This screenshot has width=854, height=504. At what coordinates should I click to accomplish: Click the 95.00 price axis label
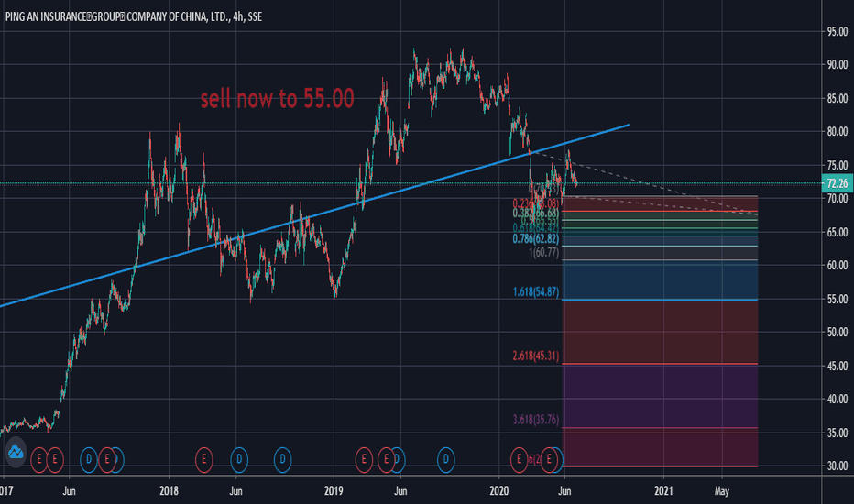[838, 32]
